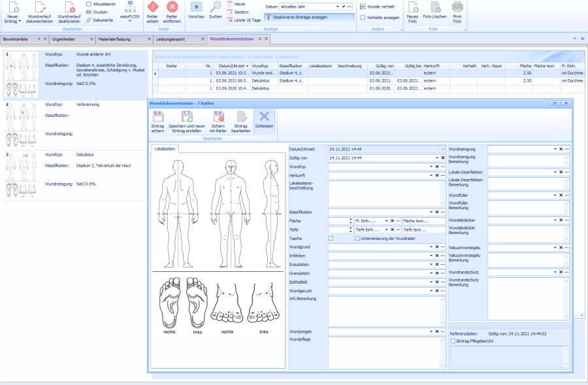Toggle Eintrag Pflegebericht checkbox
The height and width of the screenshot is (385, 588).
453,341
